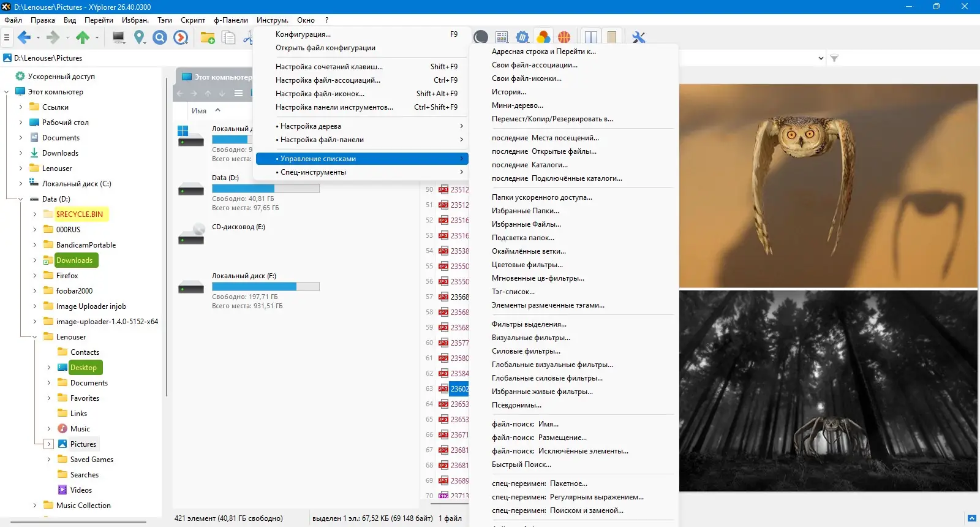Click the up arrow in the Этот компьютер pane

[x=208, y=93]
